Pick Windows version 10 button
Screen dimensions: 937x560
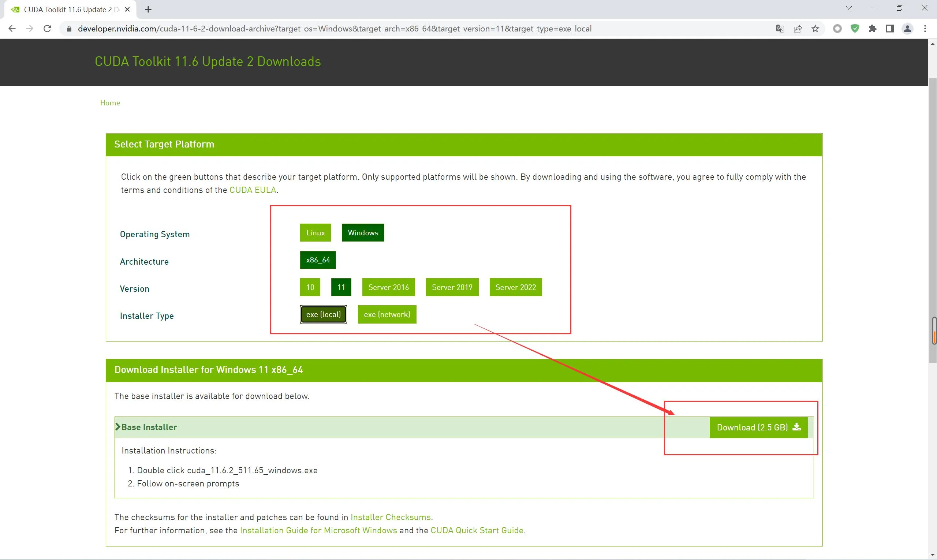pyautogui.click(x=310, y=288)
